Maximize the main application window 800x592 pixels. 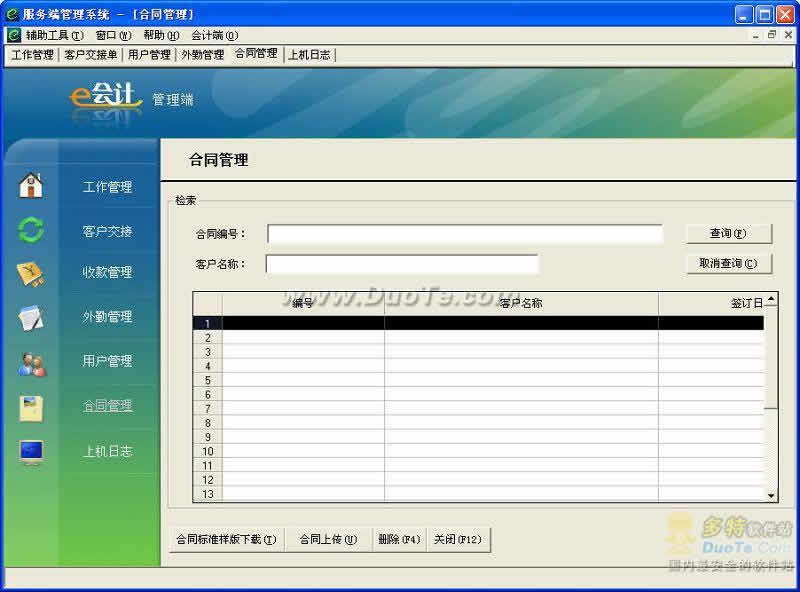click(x=764, y=14)
